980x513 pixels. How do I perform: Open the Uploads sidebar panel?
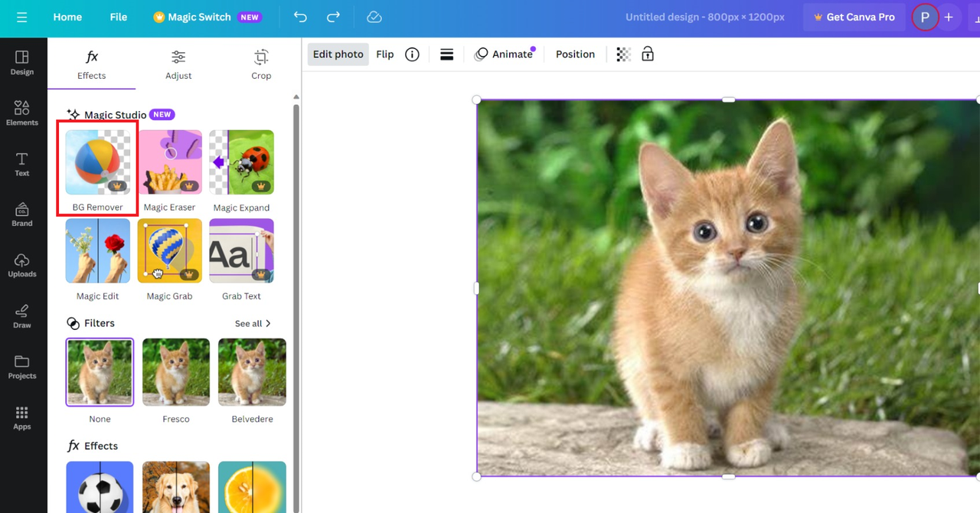[22, 265]
